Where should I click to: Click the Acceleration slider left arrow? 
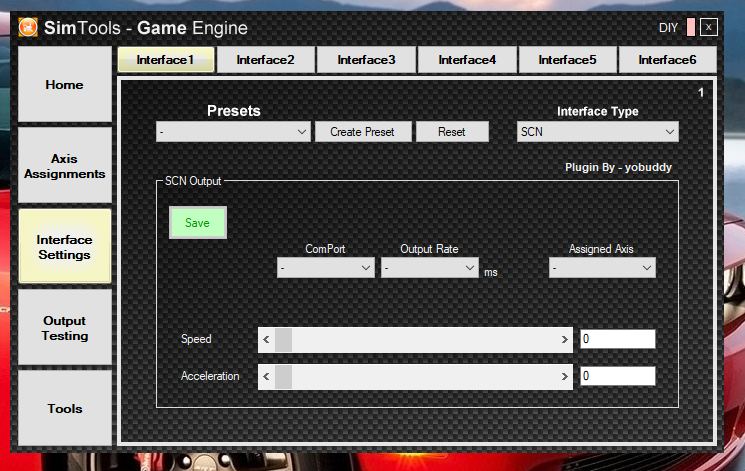[x=266, y=376]
